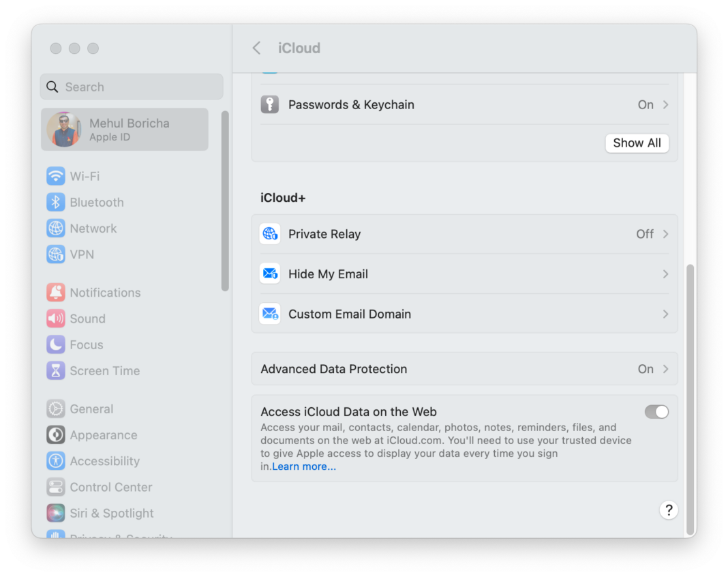Expand Private Relay chevron

pyautogui.click(x=666, y=234)
